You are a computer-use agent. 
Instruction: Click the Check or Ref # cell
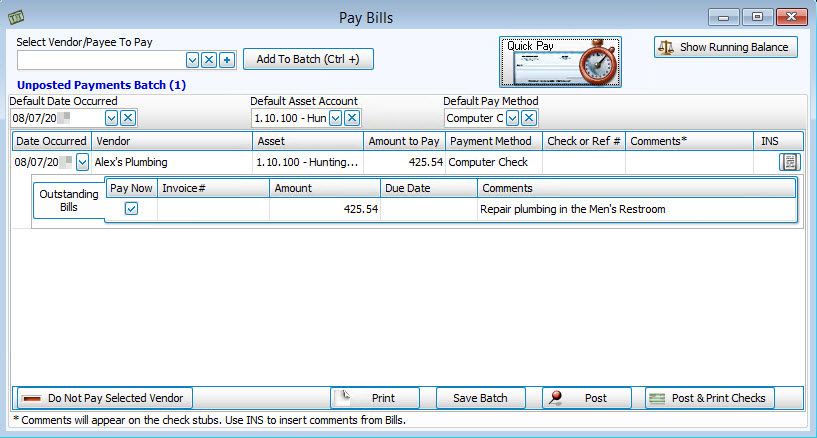(x=584, y=162)
